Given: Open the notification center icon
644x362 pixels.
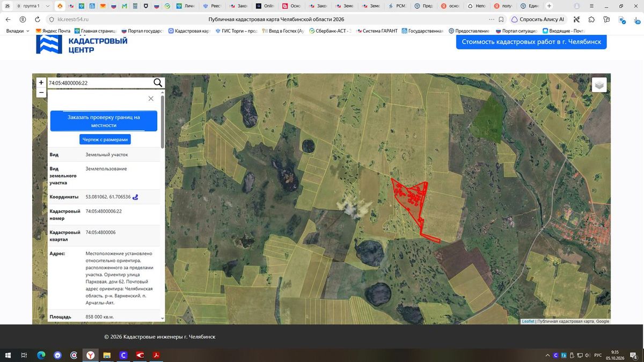Looking at the screenshot, I should (634, 355).
